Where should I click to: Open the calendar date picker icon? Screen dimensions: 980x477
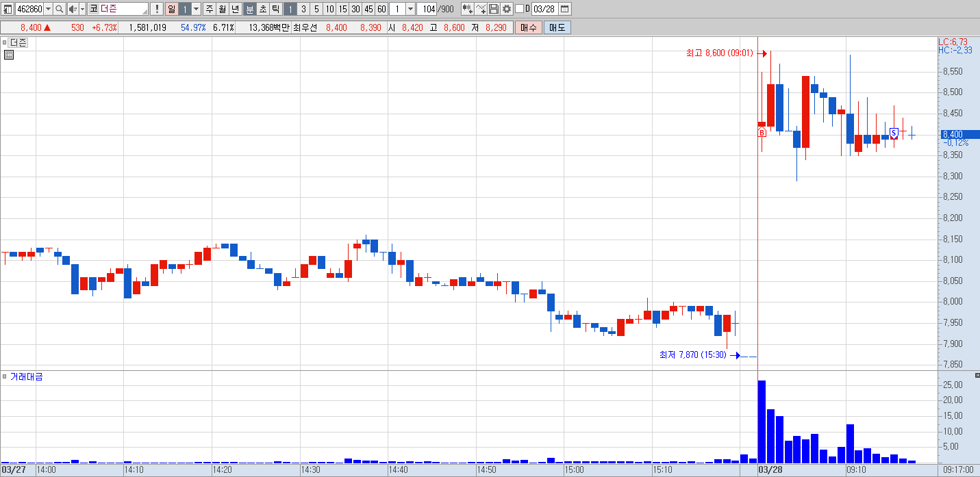pyautogui.click(x=565, y=9)
